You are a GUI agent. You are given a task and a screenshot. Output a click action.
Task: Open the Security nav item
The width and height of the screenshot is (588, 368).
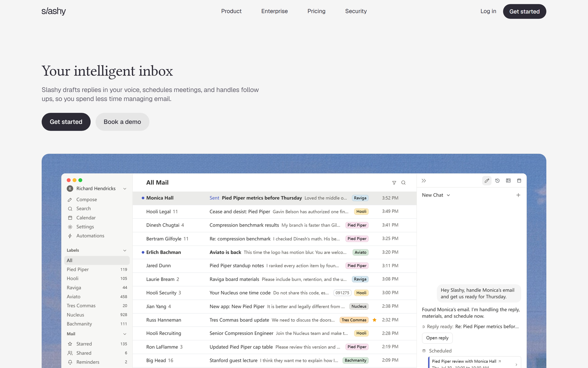356,11
